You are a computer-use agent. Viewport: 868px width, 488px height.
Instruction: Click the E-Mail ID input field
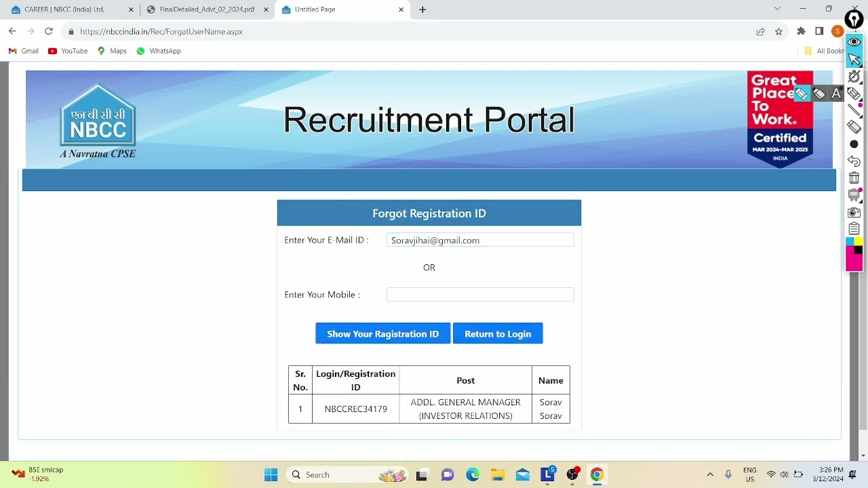pos(480,240)
